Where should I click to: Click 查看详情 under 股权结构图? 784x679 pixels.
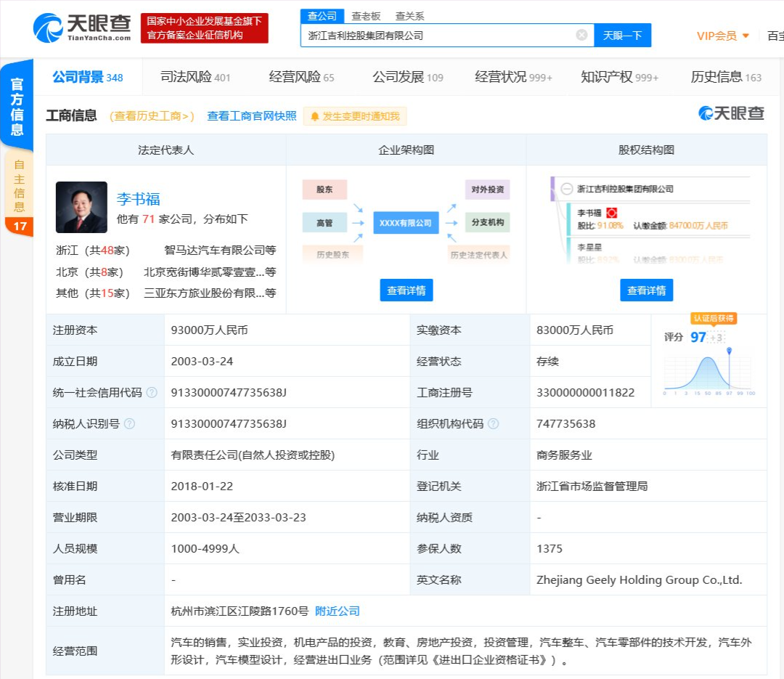click(x=646, y=290)
